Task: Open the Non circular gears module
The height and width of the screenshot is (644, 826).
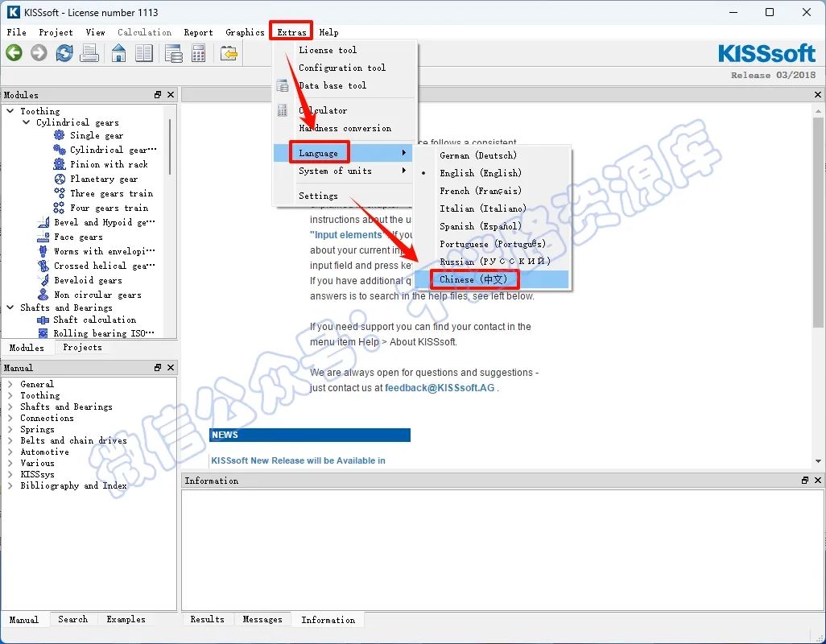Action: (89, 295)
